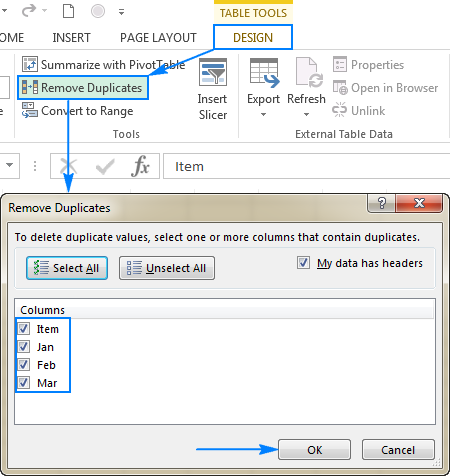The image size is (450, 476).
Task: Switch to the DESIGN ribbon tab
Action: [x=253, y=37]
